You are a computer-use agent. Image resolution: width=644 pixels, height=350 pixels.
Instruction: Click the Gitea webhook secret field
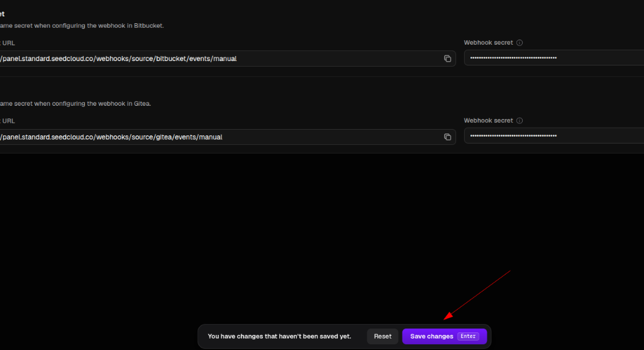tap(554, 136)
